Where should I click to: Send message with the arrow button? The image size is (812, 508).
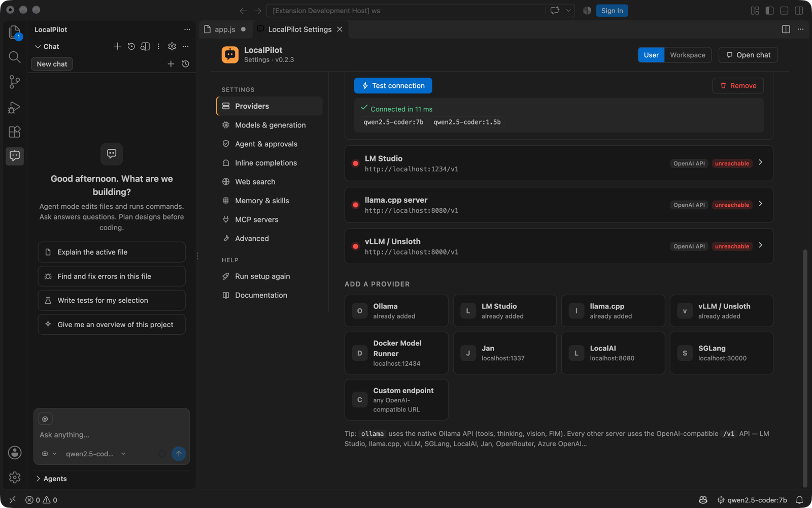(x=179, y=454)
